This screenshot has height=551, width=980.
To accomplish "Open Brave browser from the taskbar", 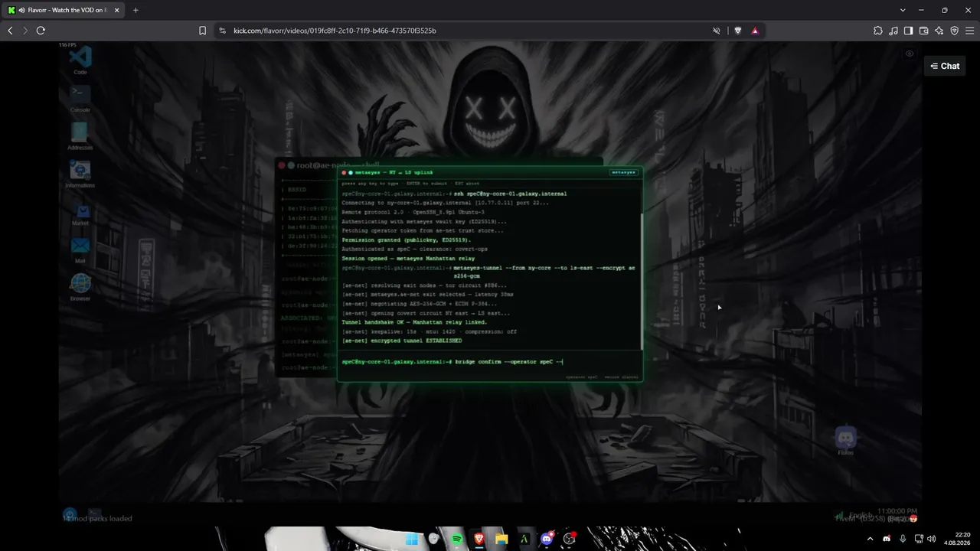I will pos(479,539).
